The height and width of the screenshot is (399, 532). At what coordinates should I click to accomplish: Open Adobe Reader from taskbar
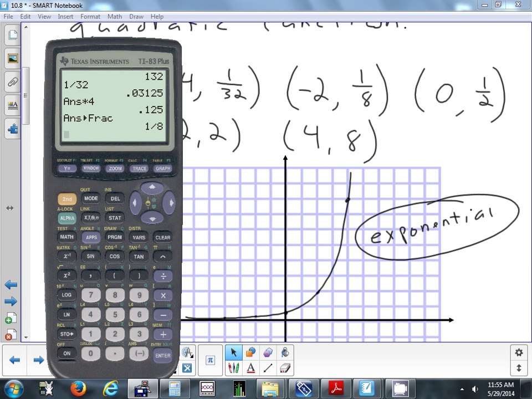coord(335,389)
